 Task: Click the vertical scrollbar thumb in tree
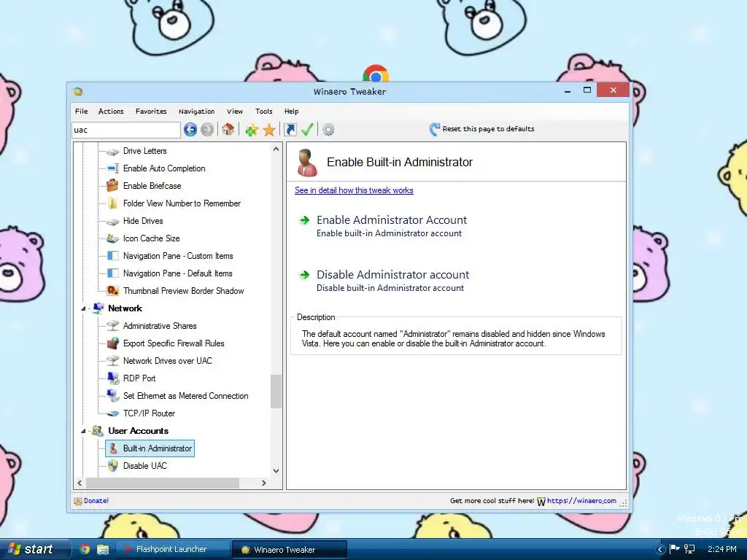tap(276, 392)
